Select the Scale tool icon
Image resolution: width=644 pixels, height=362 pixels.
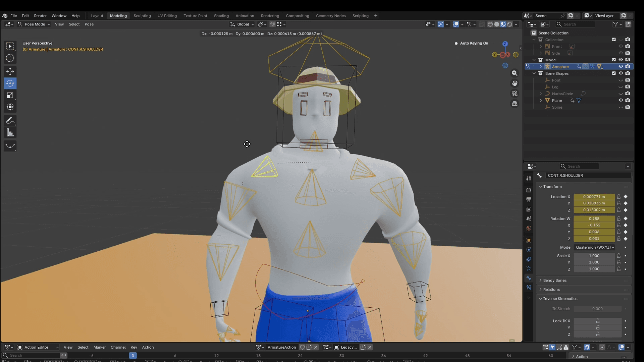pos(10,96)
